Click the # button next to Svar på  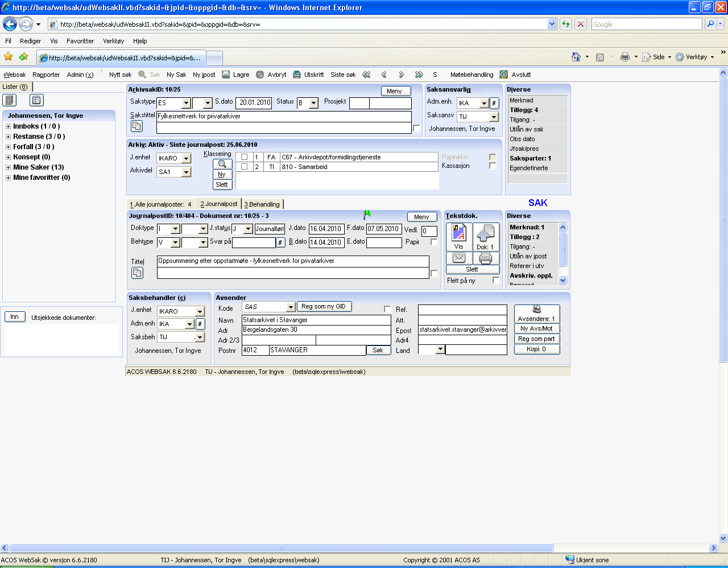tap(280, 242)
